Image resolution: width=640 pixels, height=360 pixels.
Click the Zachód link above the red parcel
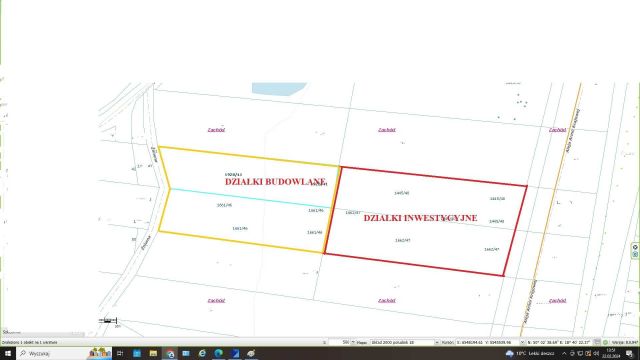pos(387,130)
